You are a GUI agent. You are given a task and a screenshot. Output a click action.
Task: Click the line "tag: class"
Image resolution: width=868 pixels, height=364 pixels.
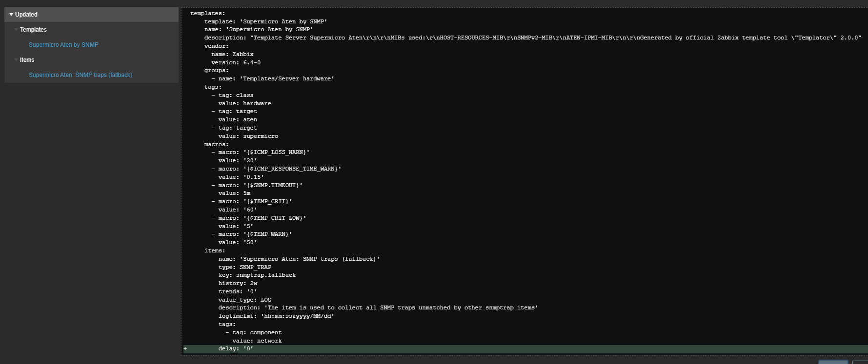[x=232, y=95]
